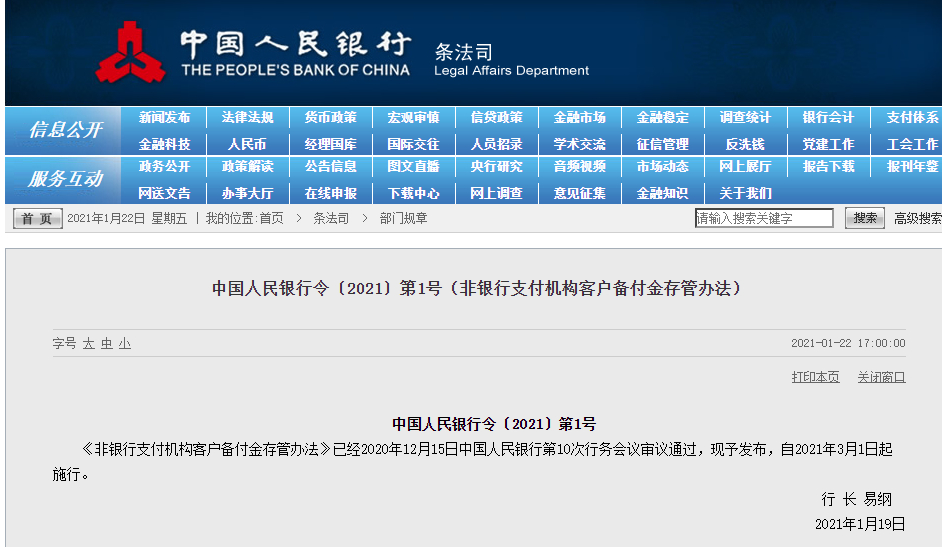The width and height of the screenshot is (942, 547).
Task: Open 网上调查 section
Action: pyautogui.click(x=496, y=193)
